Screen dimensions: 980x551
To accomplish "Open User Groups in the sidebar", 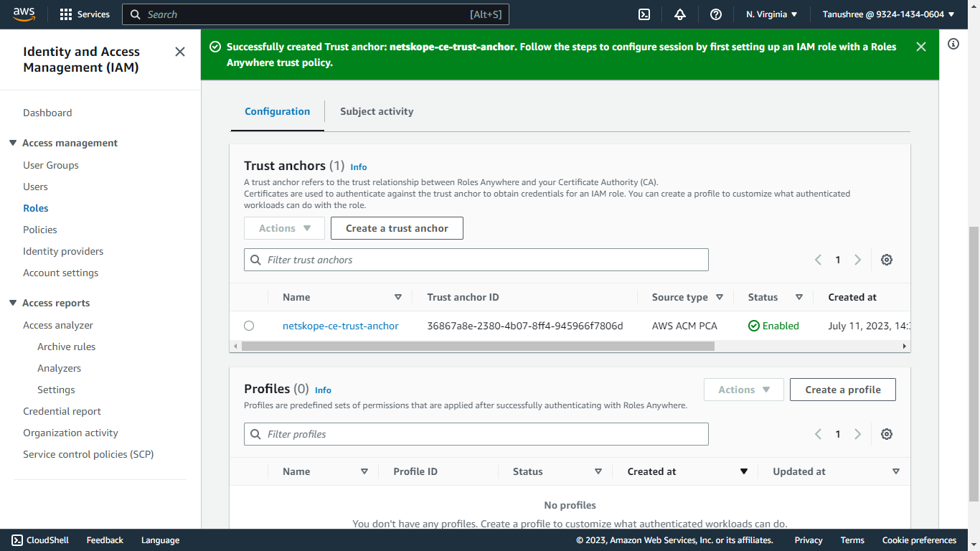I will [51, 165].
